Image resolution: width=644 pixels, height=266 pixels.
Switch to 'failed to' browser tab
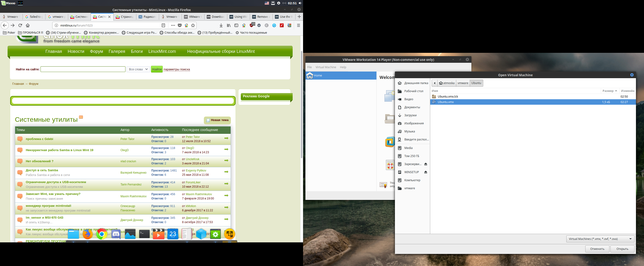34,17
